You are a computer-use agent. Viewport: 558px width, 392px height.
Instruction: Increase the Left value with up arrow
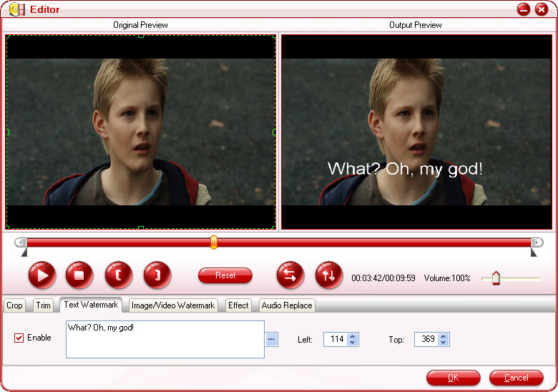point(352,336)
